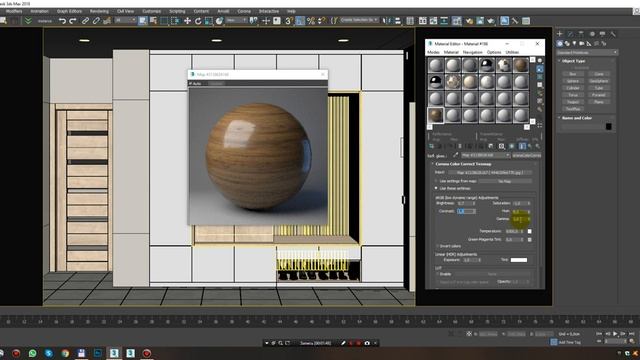Select the Geometry category icon in command panel
640x360 pixels.
click(560, 43)
